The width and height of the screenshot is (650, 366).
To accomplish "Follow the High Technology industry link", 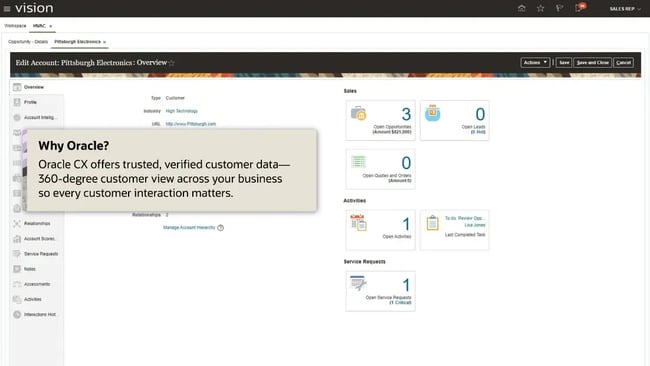I will 182,111.
